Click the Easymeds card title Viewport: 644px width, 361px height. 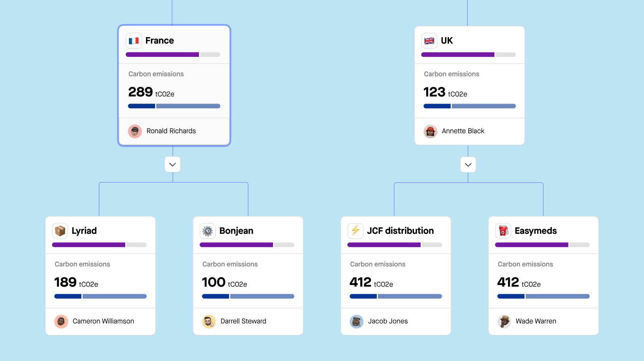point(536,231)
